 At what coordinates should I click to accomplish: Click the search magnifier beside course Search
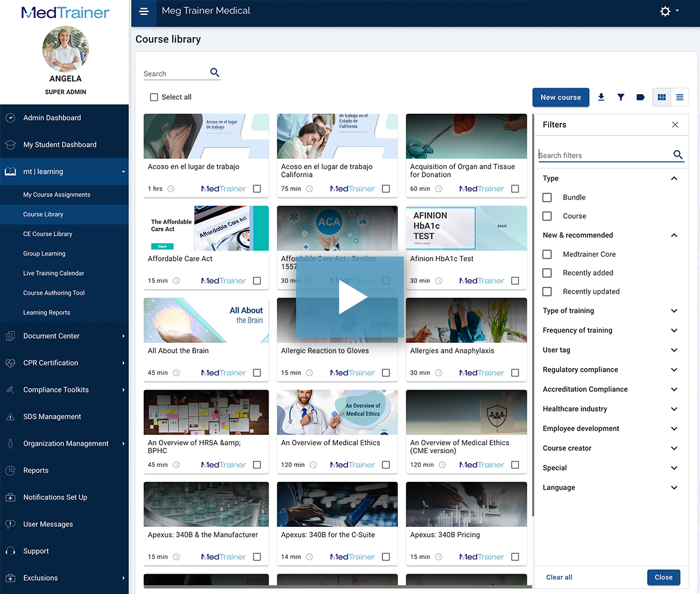pyautogui.click(x=215, y=73)
